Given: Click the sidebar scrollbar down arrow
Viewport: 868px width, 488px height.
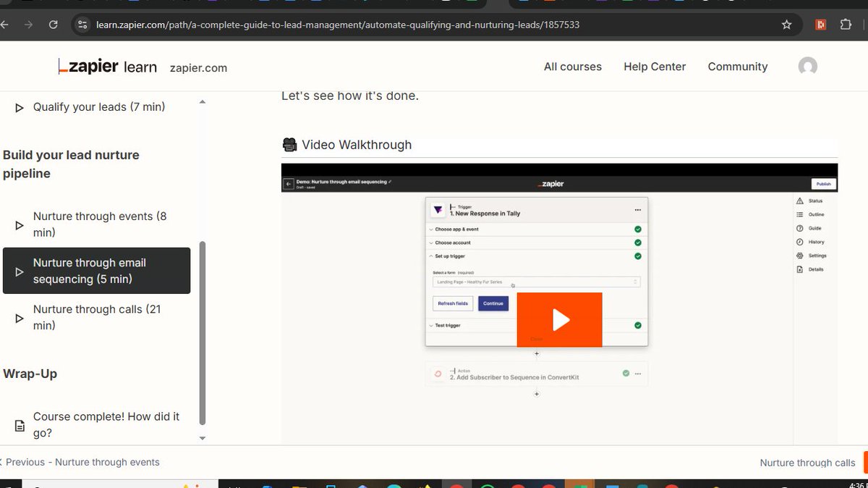Looking at the screenshot, I should 203,438.
